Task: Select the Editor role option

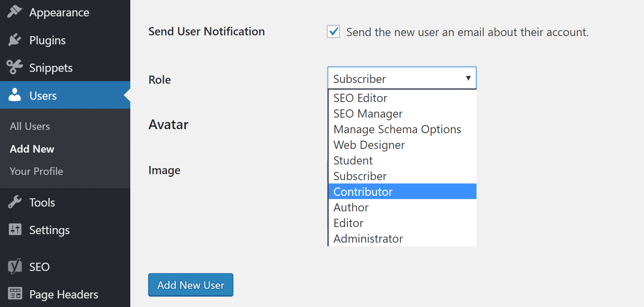Action: [348, 223]
